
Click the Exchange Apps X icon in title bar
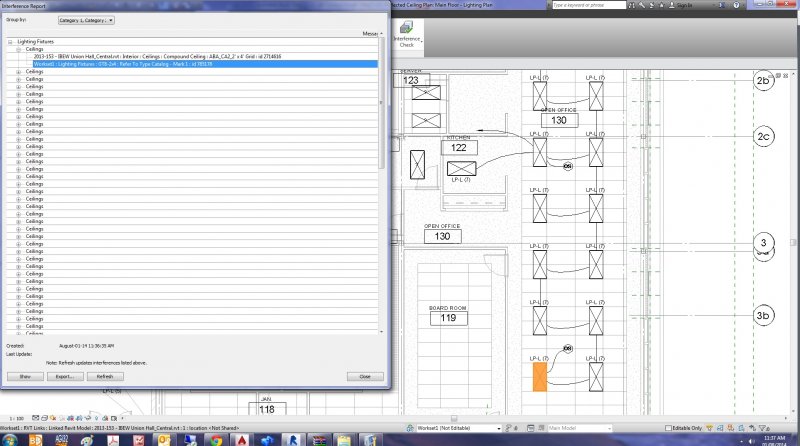pos(722,5)
